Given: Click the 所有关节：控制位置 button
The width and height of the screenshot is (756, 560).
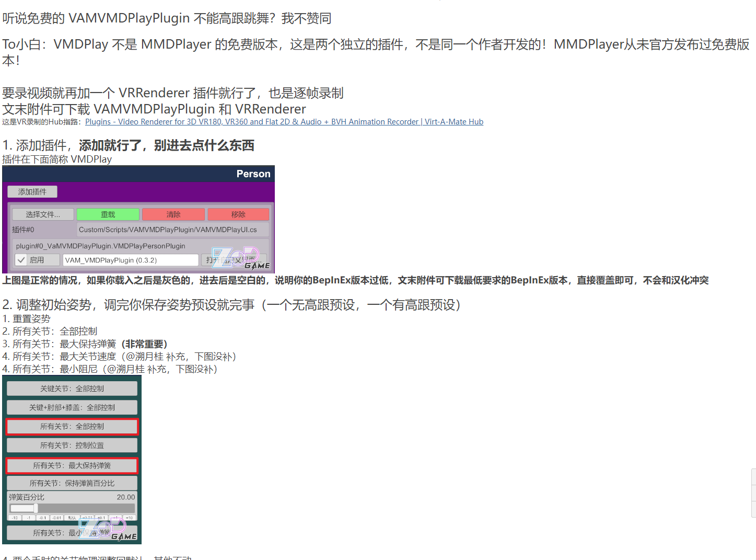Looking at the screenshot, I should point(72,445).
